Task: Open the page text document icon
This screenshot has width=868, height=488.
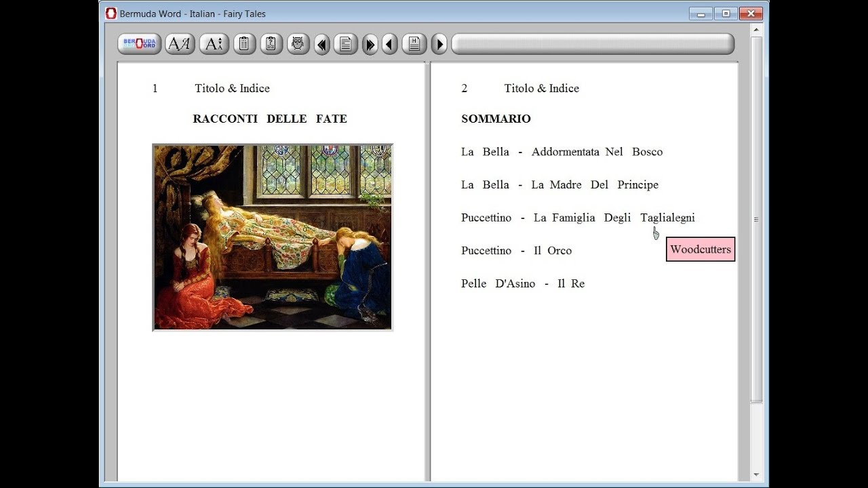Action: (345, 44)
